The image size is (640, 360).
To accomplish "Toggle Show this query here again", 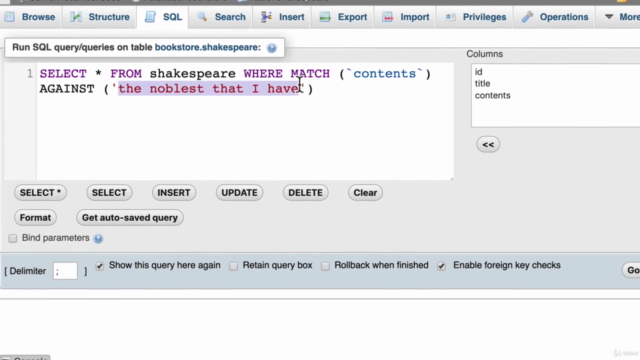I will coord(100,266).
